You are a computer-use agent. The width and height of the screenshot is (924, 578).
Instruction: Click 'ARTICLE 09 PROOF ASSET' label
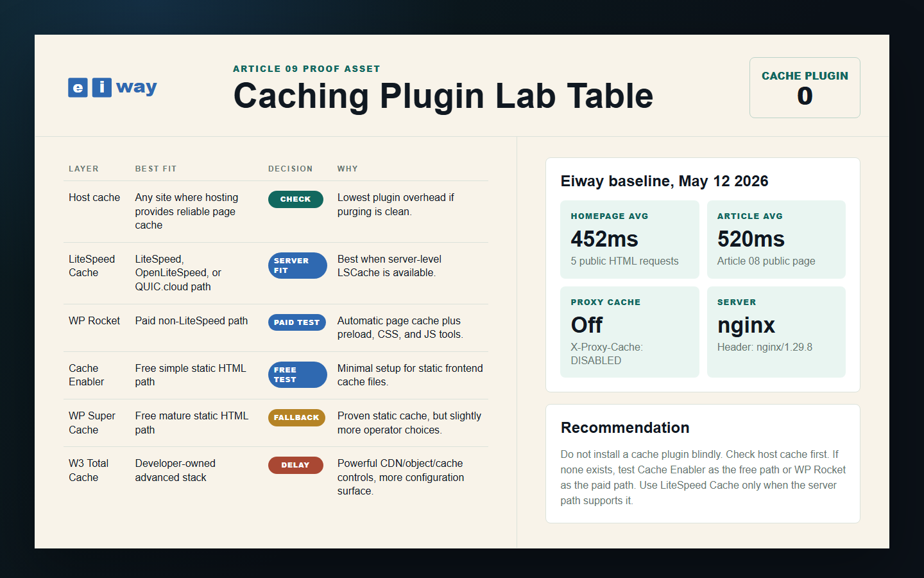coord(307,69)
